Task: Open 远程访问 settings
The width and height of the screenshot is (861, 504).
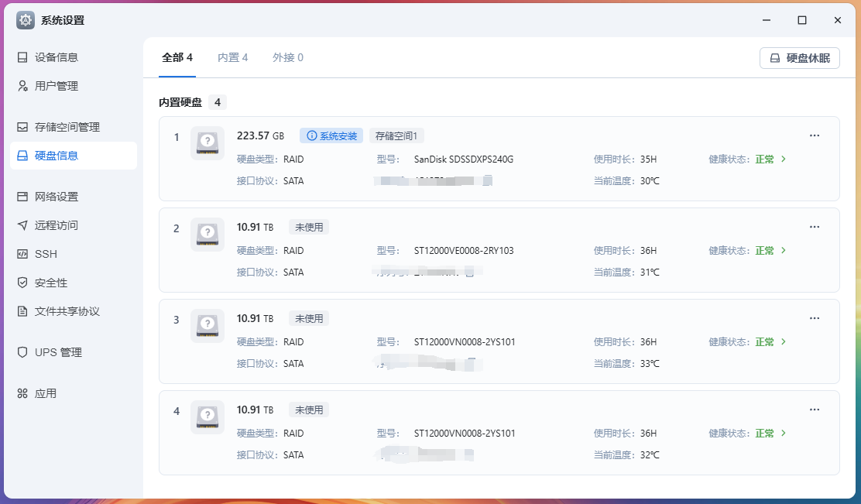Action: tap(56, 225)
